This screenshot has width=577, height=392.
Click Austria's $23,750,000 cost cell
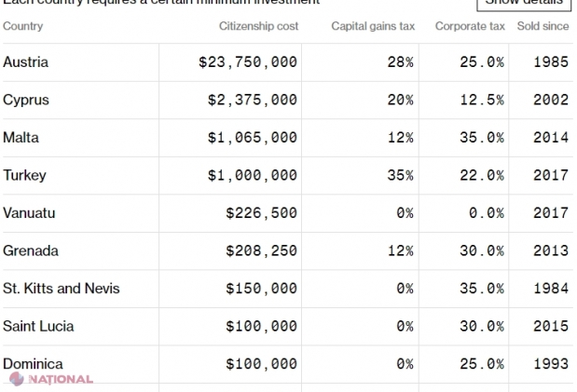coord(248,62)
